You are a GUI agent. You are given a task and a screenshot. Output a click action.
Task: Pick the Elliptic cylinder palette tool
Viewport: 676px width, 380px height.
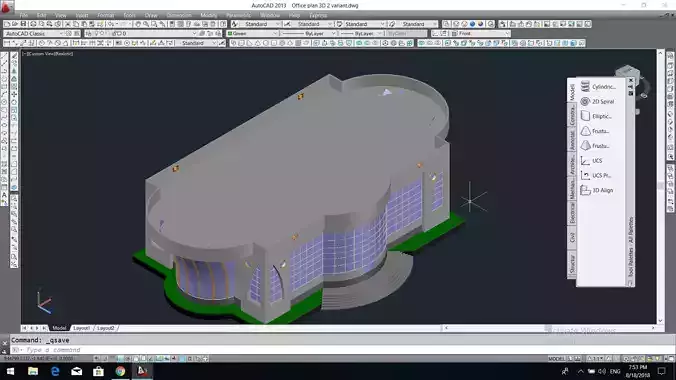[596, 116]
